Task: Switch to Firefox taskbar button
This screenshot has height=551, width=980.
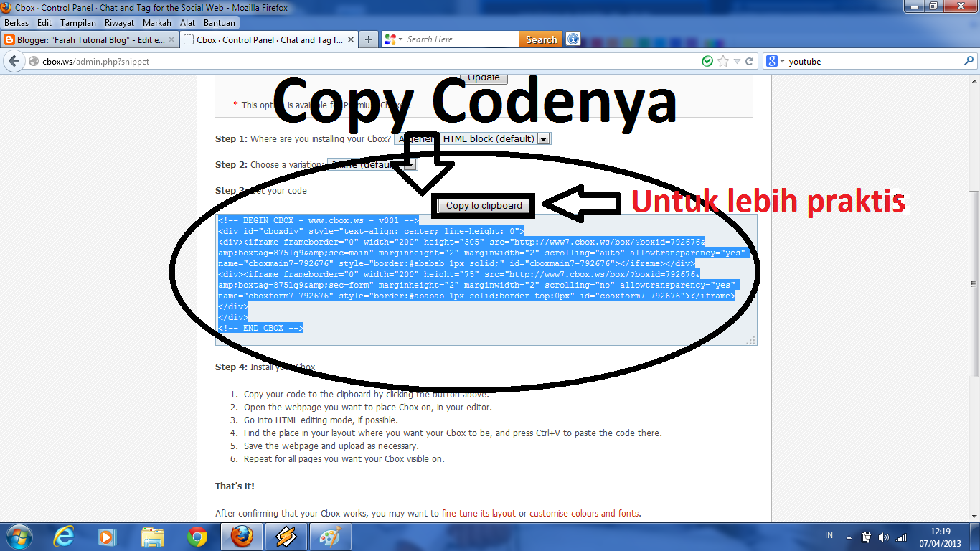Action: (x=242, y=536)
